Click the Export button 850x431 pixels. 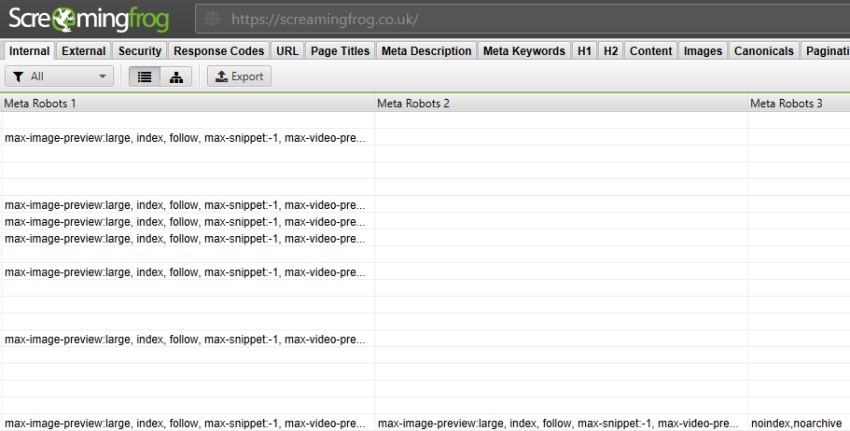(238, 77)
